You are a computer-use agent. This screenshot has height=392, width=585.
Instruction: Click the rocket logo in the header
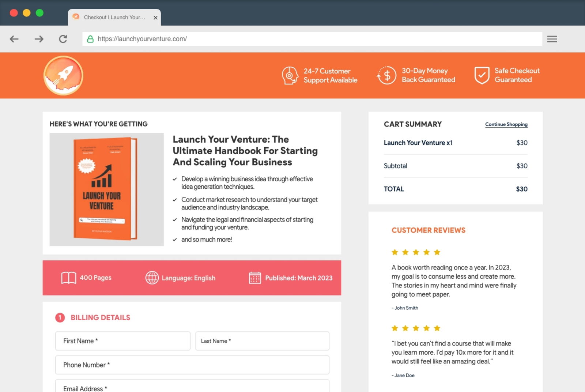coord(63,75)
